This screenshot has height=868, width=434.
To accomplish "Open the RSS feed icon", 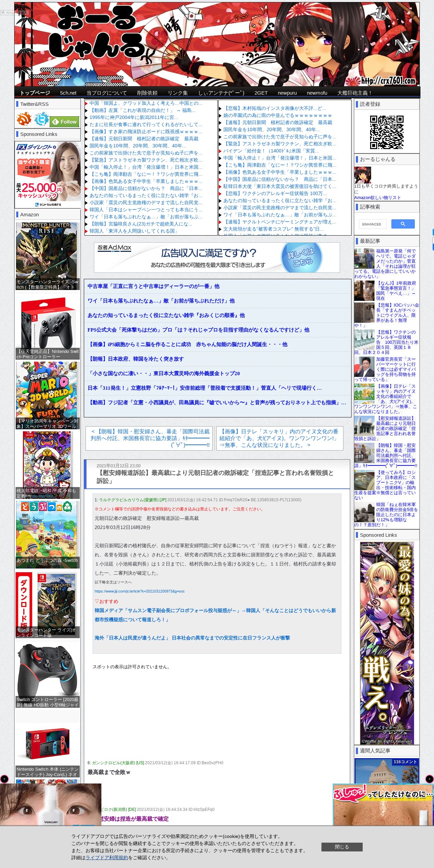I will pyautogui.click(x=24, y=119).
